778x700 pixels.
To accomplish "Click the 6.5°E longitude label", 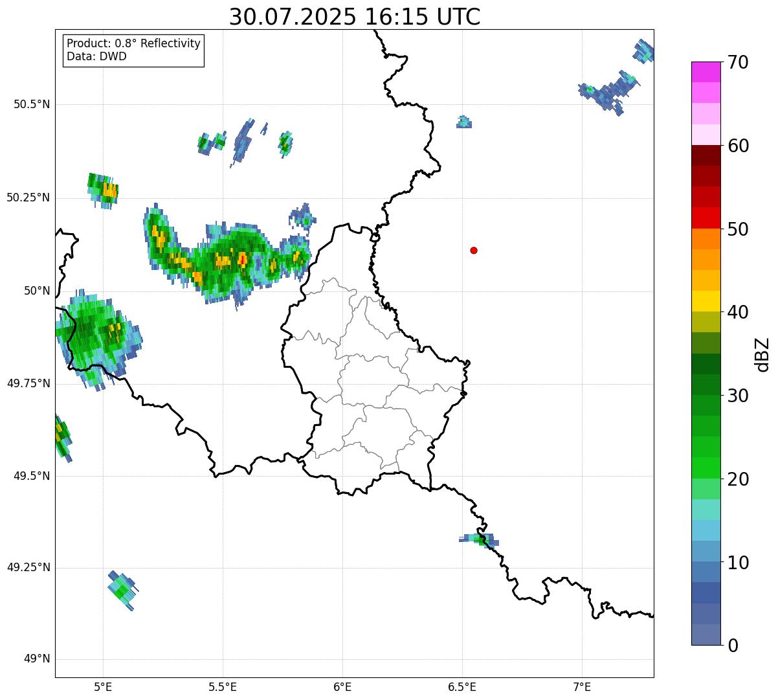I will 462,686.
